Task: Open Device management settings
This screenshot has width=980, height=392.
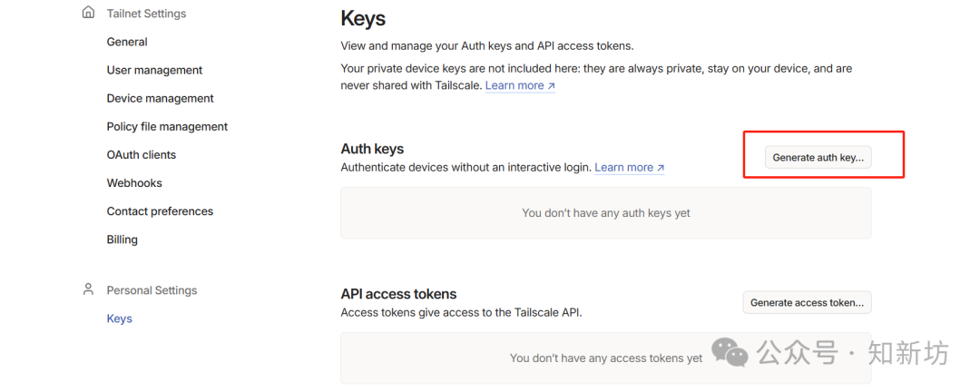Action: (160, 98)
